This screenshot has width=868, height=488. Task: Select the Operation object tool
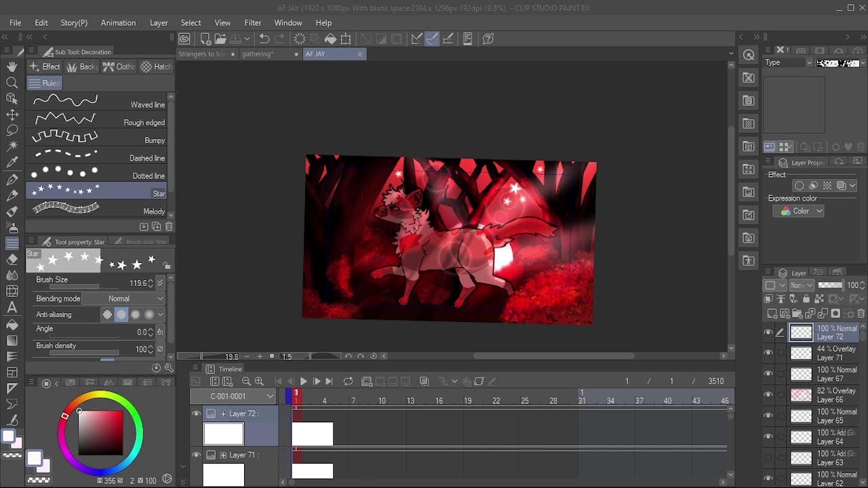(x=12, y=99)
